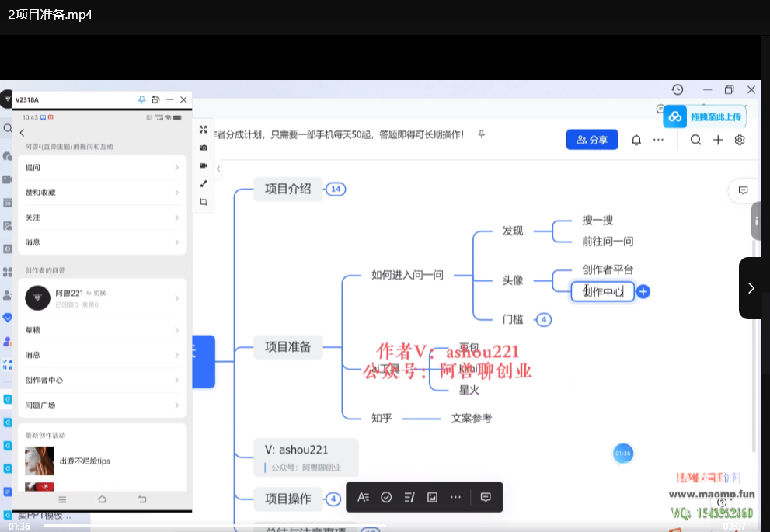Select the brush annotation tool
Screen dimensions: 770x532
point(203,184)
